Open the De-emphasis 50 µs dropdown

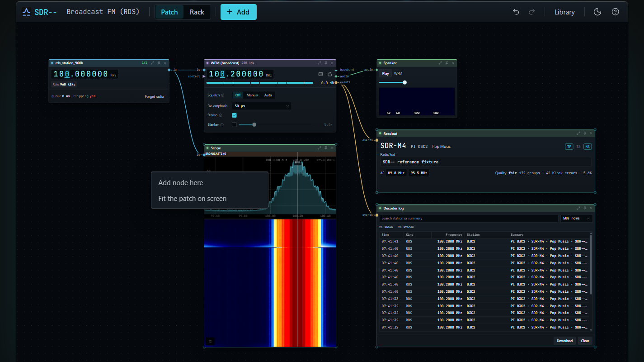point(262,106)
